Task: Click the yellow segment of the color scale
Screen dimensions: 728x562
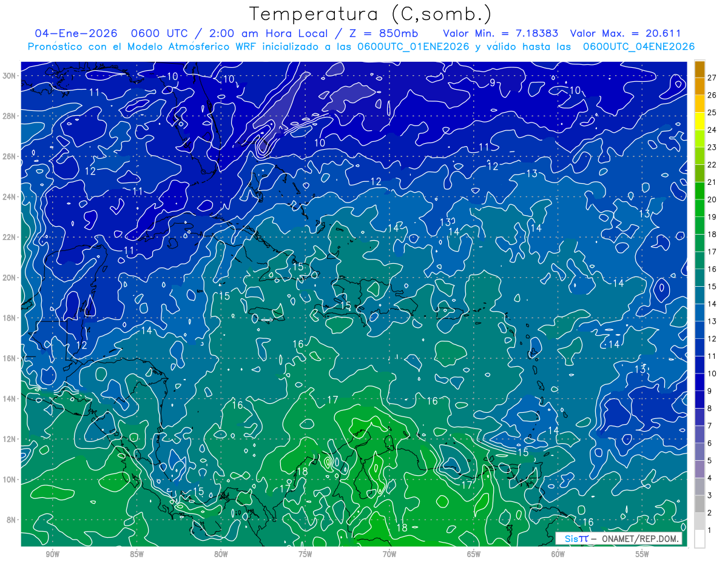Action: 699,121
